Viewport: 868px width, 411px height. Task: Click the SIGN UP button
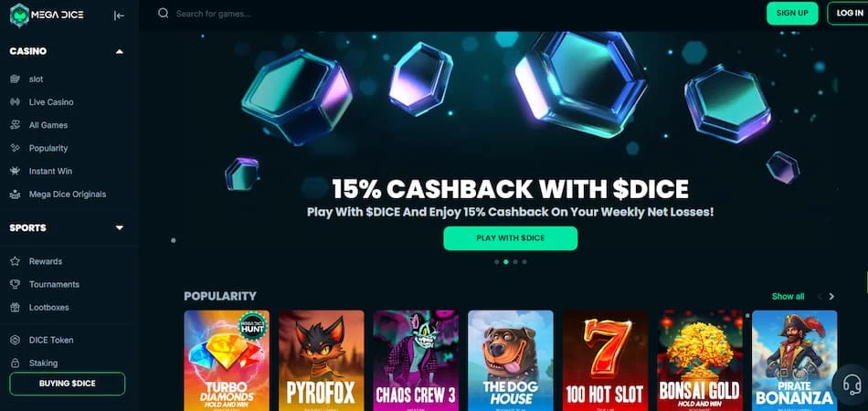tap(792, 14)
